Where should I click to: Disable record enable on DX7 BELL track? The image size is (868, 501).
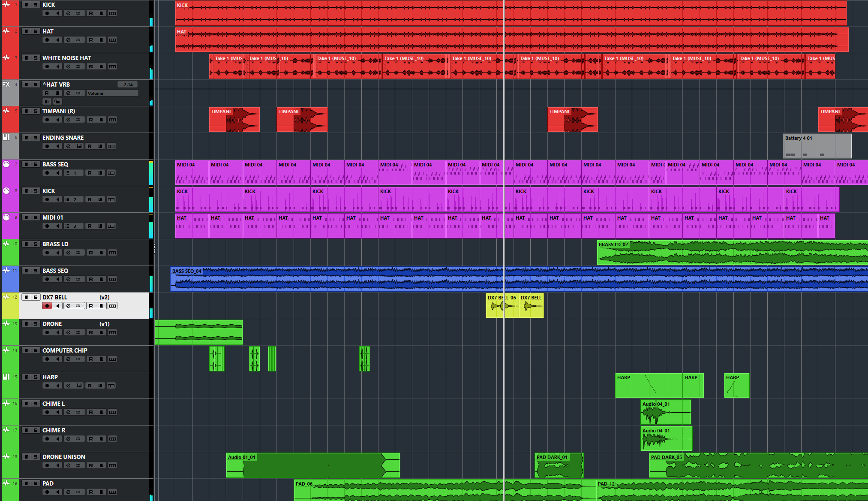[47, 306]
